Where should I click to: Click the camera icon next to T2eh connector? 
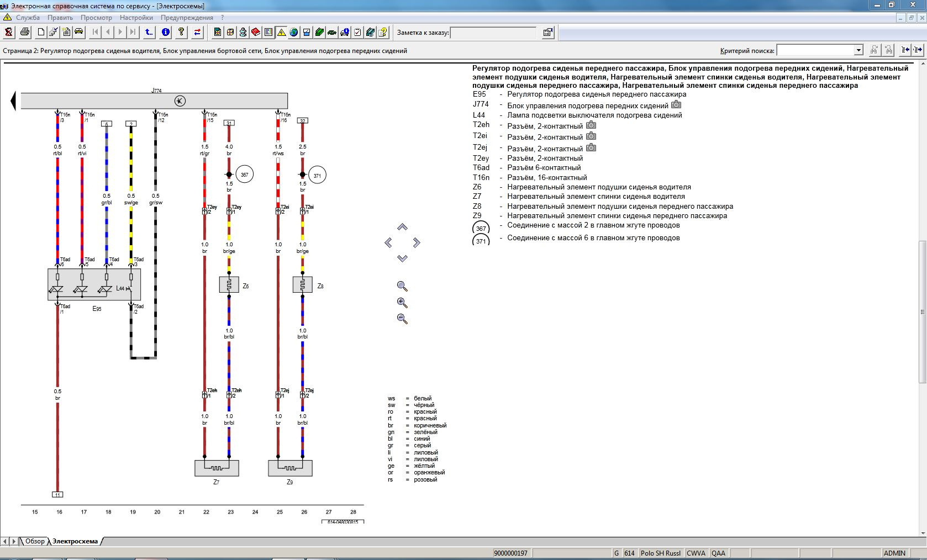591,125
